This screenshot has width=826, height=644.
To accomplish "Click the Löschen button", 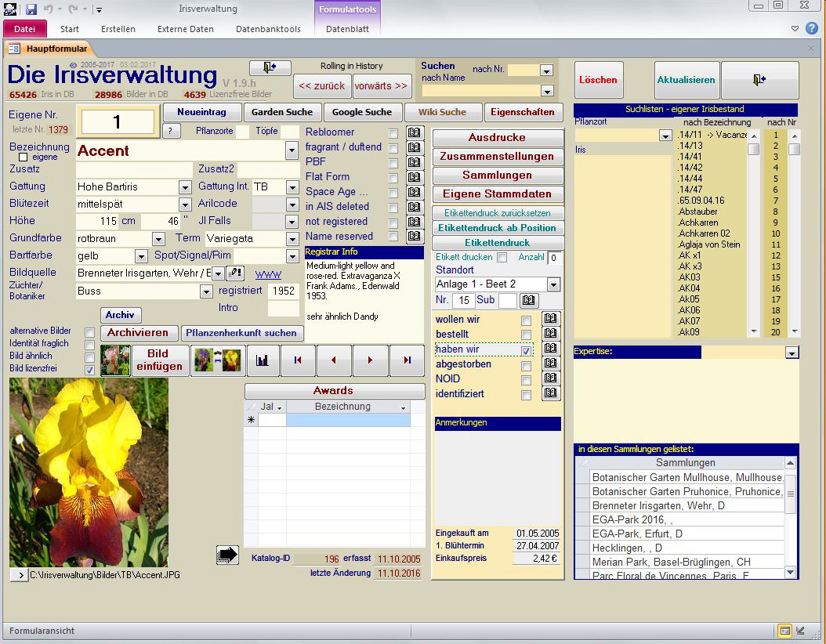I will point(599,80).
